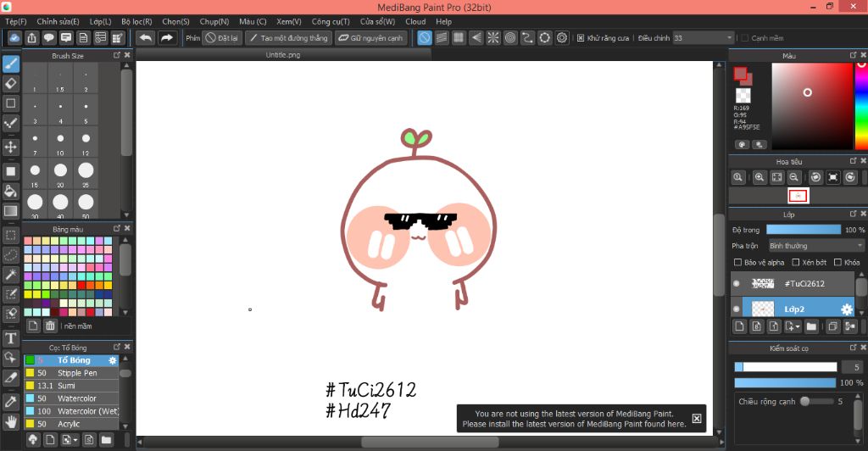This screenshot has height=451, width=868.
Task: Zoom out using navigator magnifier minus
Action: 793,177
